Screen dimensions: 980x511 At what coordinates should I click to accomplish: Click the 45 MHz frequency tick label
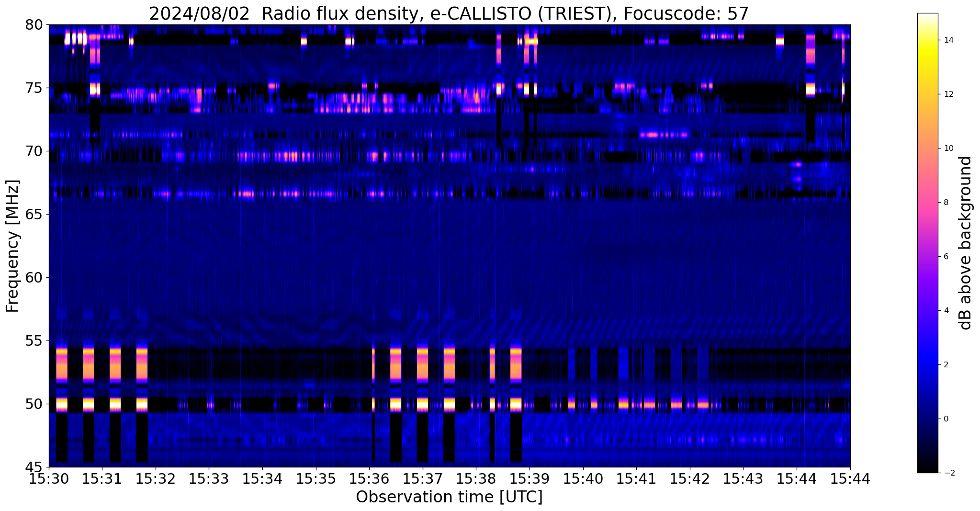34,467
